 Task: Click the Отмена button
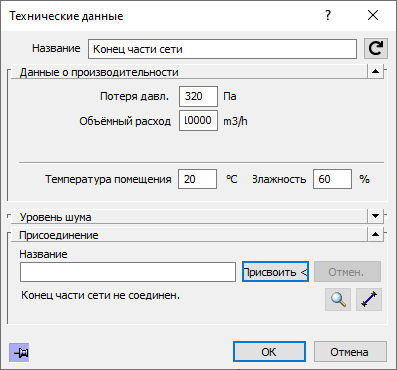(x=350, y=352)
